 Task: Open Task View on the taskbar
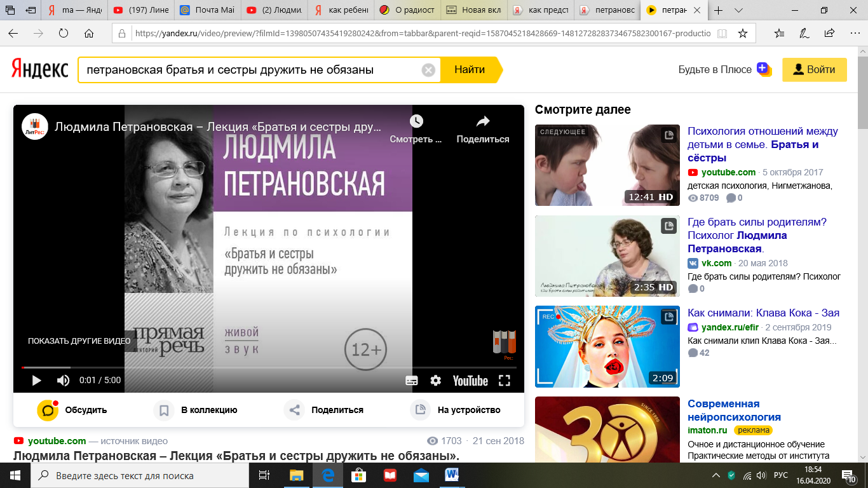(264, 475)
